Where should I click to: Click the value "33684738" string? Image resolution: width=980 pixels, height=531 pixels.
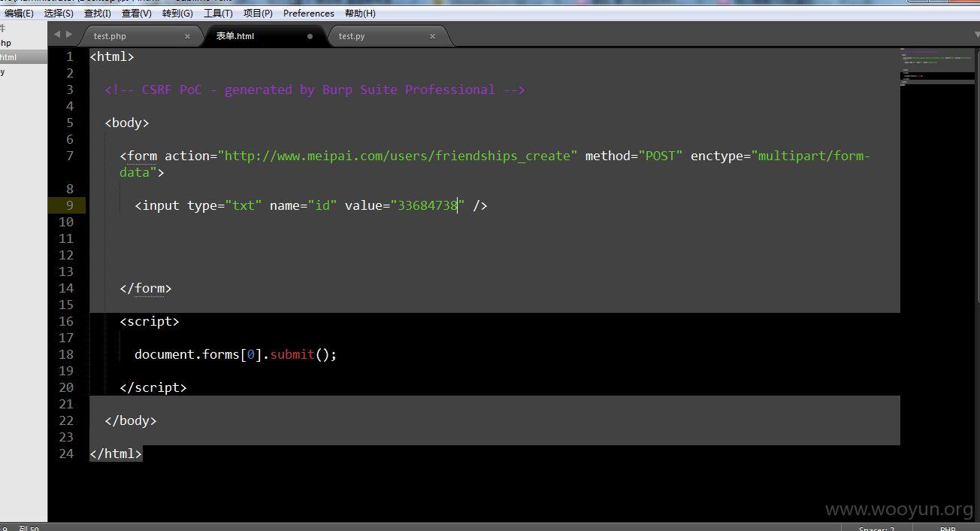point(428,205)
